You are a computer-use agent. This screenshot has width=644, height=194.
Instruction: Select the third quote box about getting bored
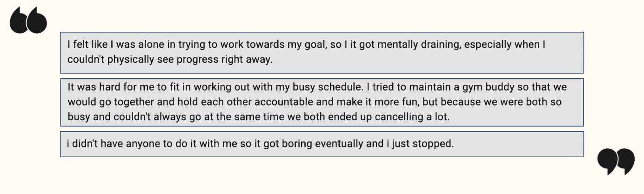tap(322, 144)
